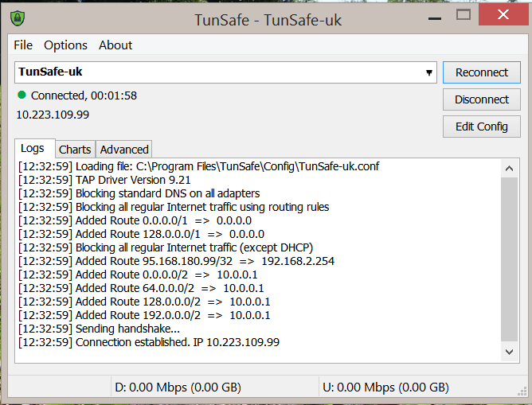The height and width of the screenshot is (405, 532).
Task: Expand the TunSafe-uk config dropdown
Action: click(428, 72)
